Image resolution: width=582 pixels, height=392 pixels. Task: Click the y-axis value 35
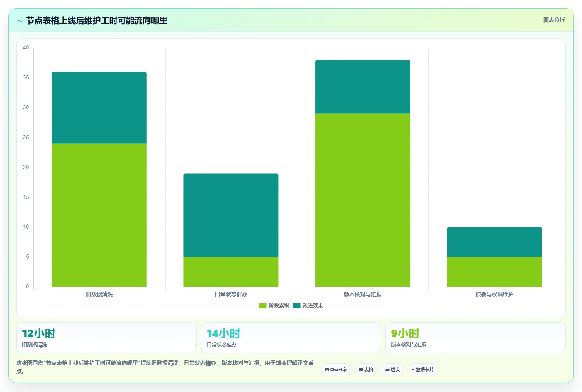[x=26, y=78]
